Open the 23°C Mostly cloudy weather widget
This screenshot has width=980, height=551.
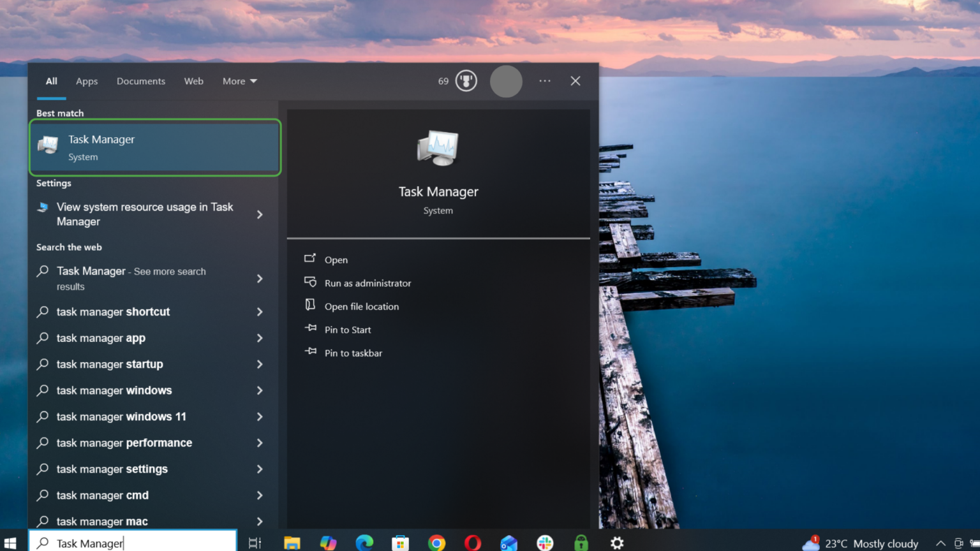pyautogui.click(x=861, y=543)
